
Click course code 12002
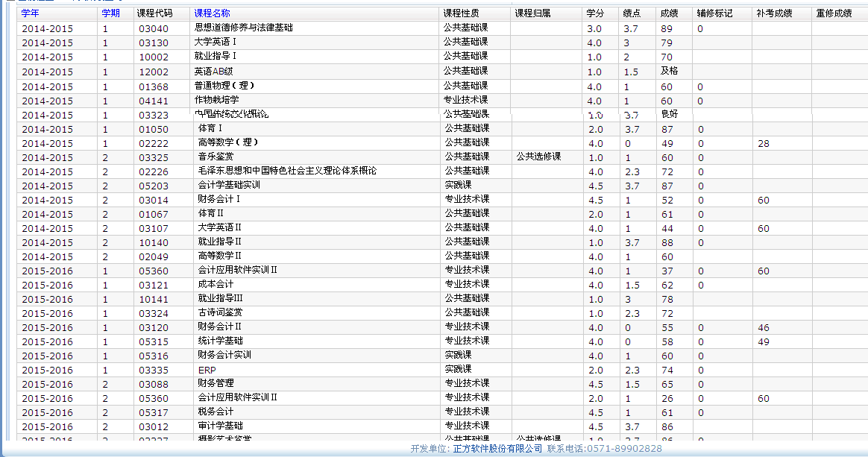click(x=154, y=72)
